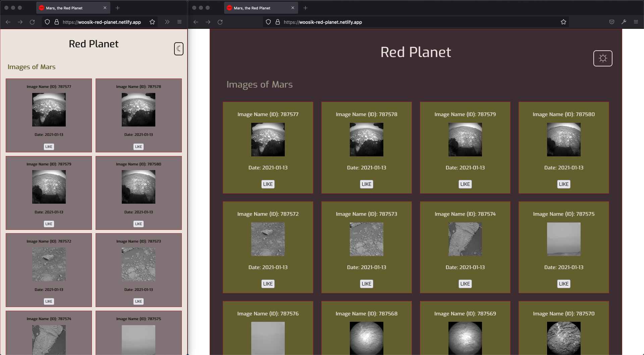The image size is (644, 355).
Task: Open shield tracking protection in right window
Action: [x=268, y=22]
